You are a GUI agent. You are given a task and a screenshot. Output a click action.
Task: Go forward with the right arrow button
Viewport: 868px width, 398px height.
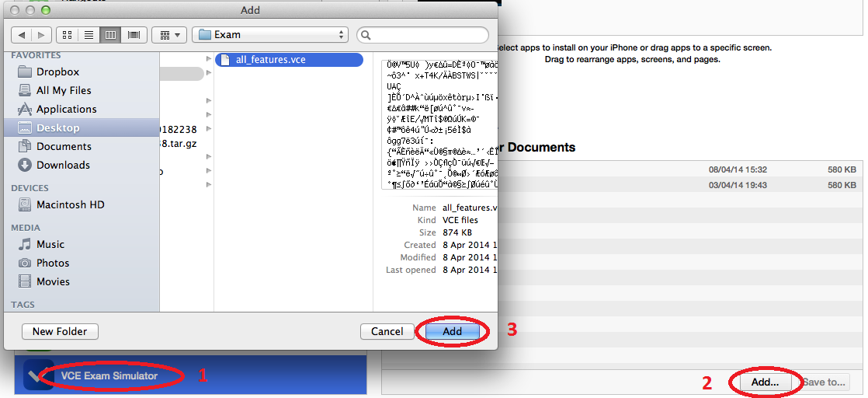tap(41, 35)
